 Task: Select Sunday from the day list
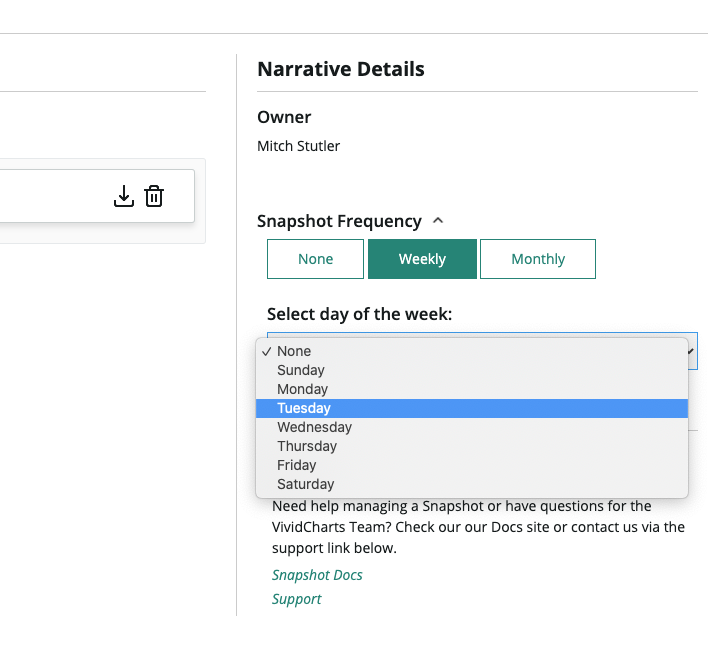click(472, 370)
